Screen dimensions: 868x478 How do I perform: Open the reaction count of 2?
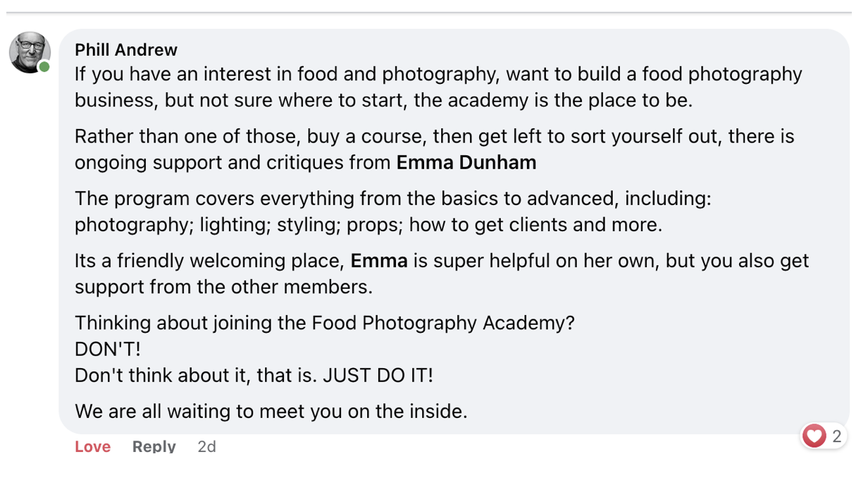click(836, 436)
